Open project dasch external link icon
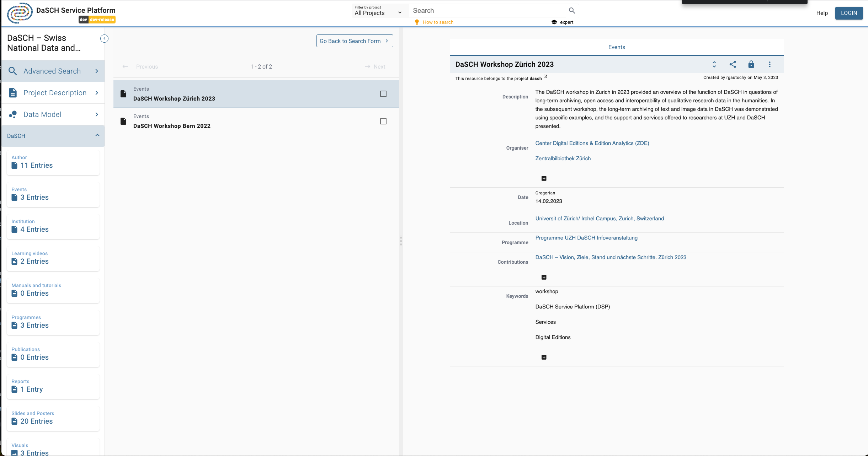868x456 pixels. point(545,77)
